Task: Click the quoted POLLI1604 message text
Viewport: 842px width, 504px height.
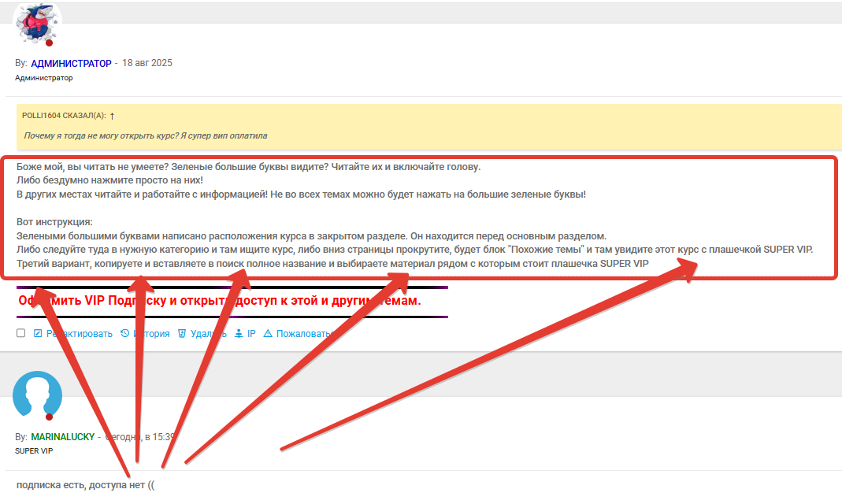Action: click(x=146, y=135)
